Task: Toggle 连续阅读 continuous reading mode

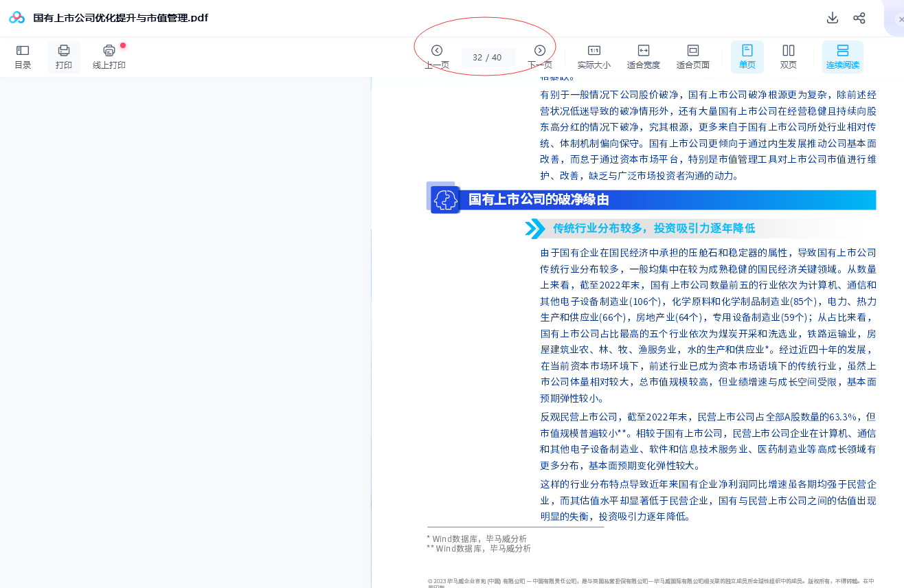Action: [x=842, y=56]
